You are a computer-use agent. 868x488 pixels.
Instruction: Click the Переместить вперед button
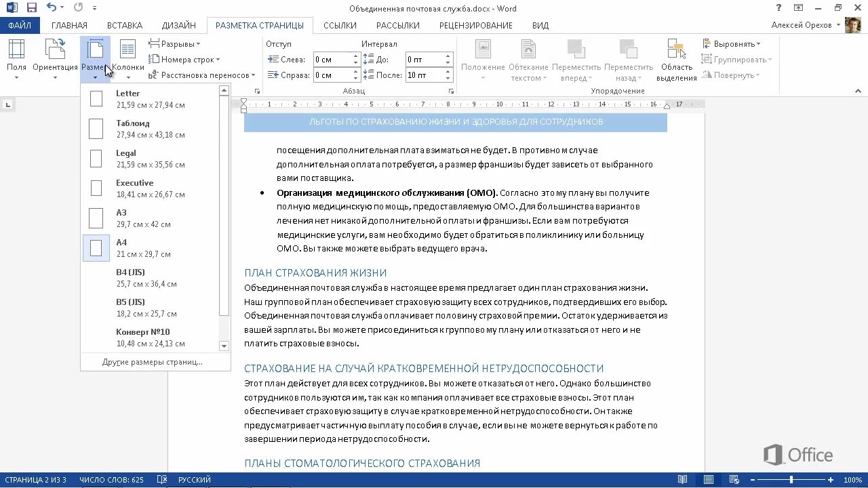point(576,60)
